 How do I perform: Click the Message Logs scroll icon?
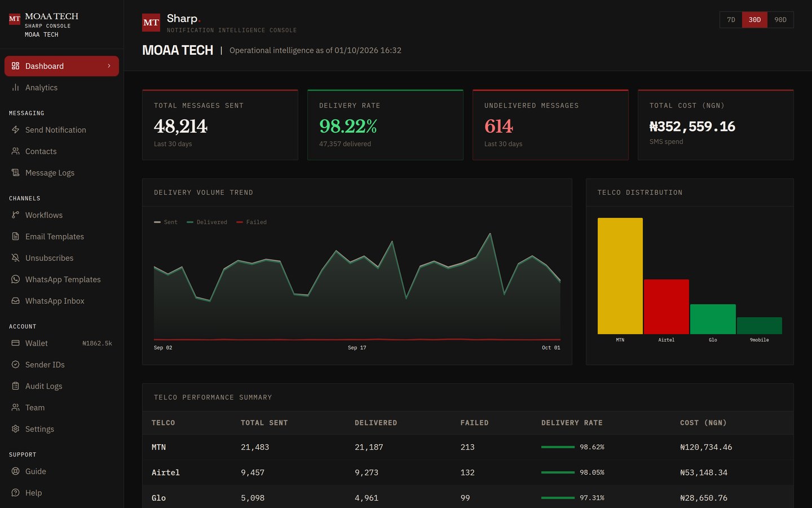coord(15,173)
